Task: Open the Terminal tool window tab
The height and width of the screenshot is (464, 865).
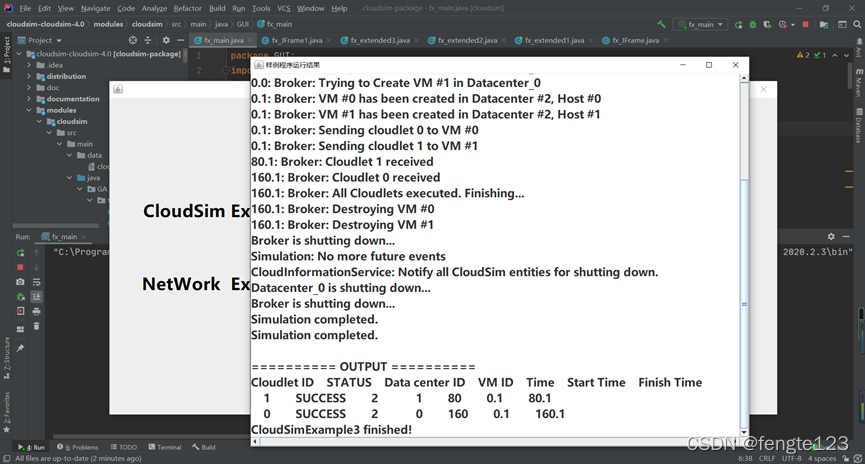Action: click(x=164, y=447)
